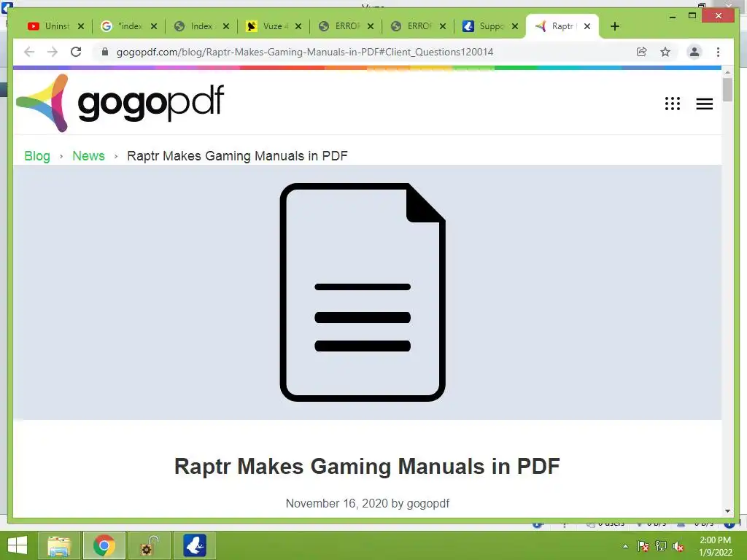Image resolution: width=747 pixels, height=560 pixels.
Task: Click the November 16, 2020 byline
Action: pyautogui.click(x=368, y=503)
